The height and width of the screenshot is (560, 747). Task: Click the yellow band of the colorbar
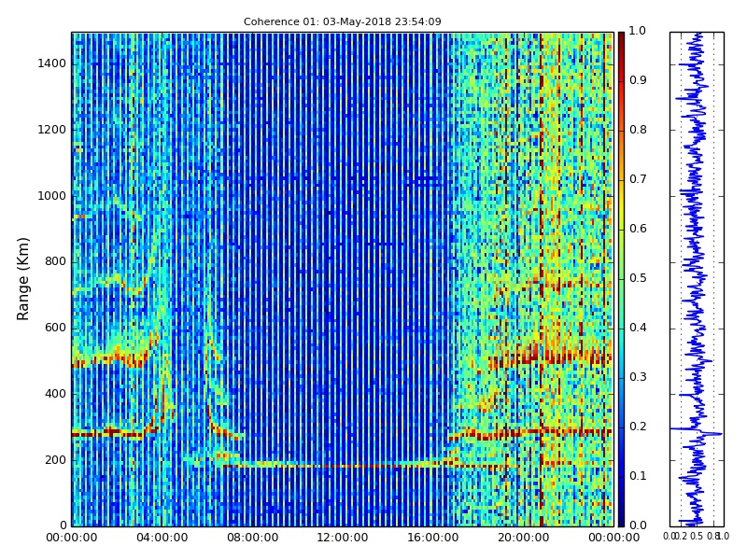pyautogui.click(x=621, y=205)
